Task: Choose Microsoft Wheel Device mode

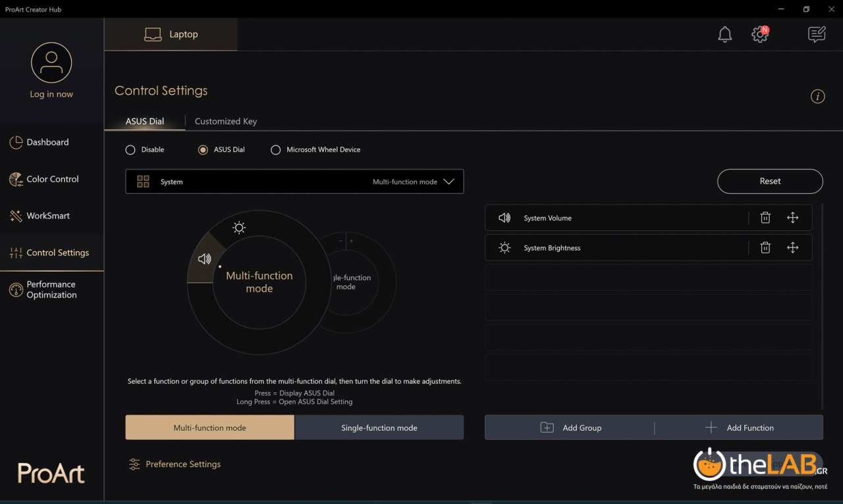Action: pyautogui.click(x=275, y=149)
